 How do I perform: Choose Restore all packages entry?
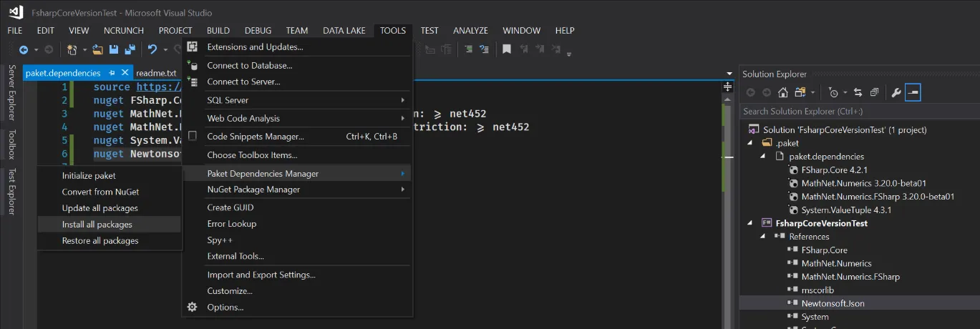(x=109, y=241)
